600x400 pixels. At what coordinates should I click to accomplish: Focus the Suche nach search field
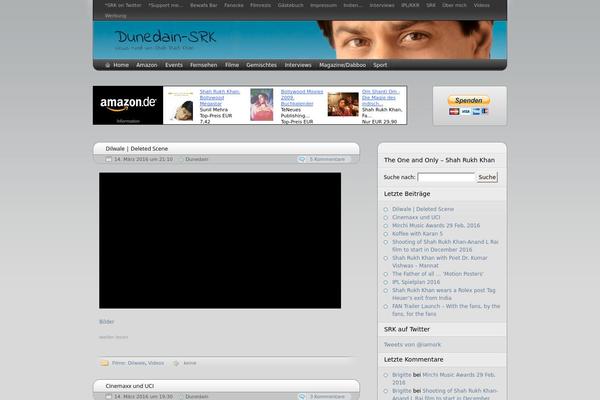point(446,177)
